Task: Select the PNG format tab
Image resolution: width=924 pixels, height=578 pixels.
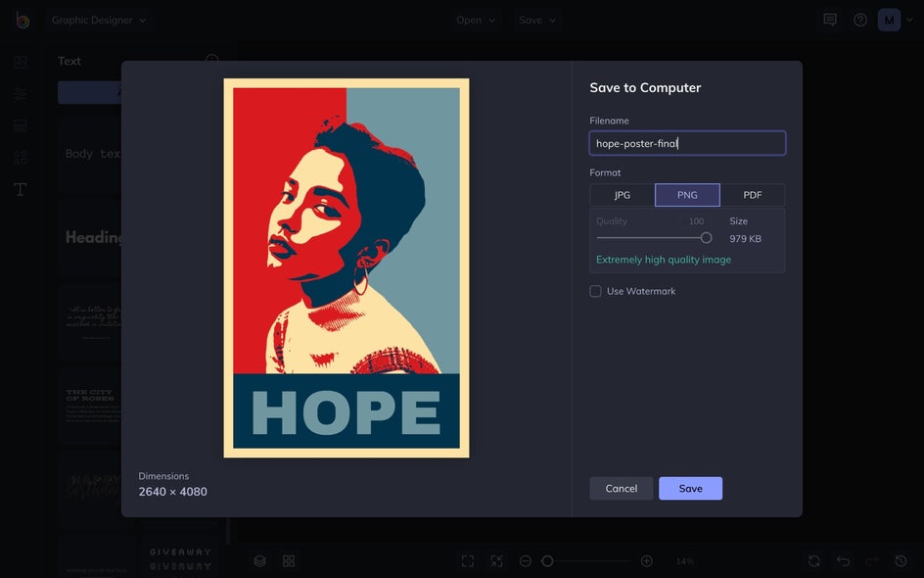Action: click(687, 195)
